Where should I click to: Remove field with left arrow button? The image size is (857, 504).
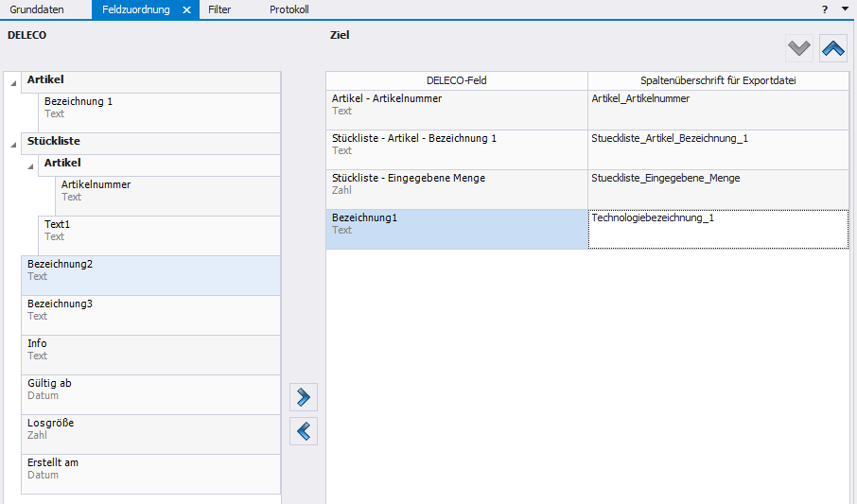click(x=303, y=432)
